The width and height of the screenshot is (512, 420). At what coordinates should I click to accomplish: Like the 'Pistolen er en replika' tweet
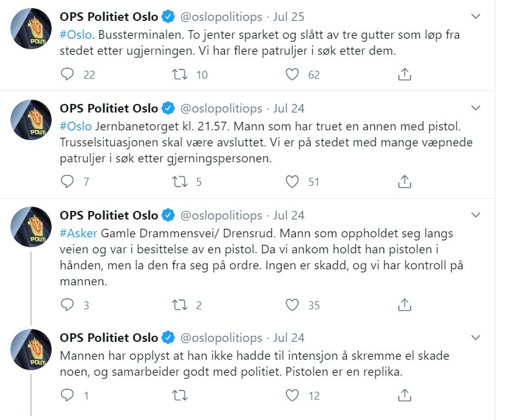coord(293,395)
